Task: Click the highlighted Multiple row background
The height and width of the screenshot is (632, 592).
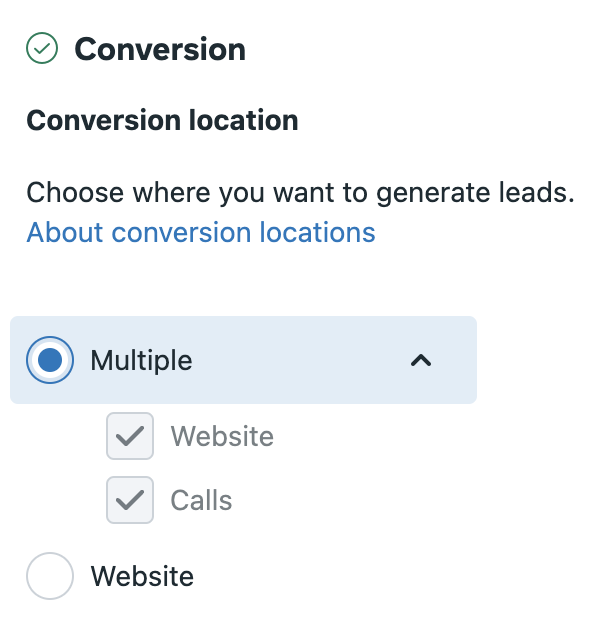Action: (x=243, y=360)
